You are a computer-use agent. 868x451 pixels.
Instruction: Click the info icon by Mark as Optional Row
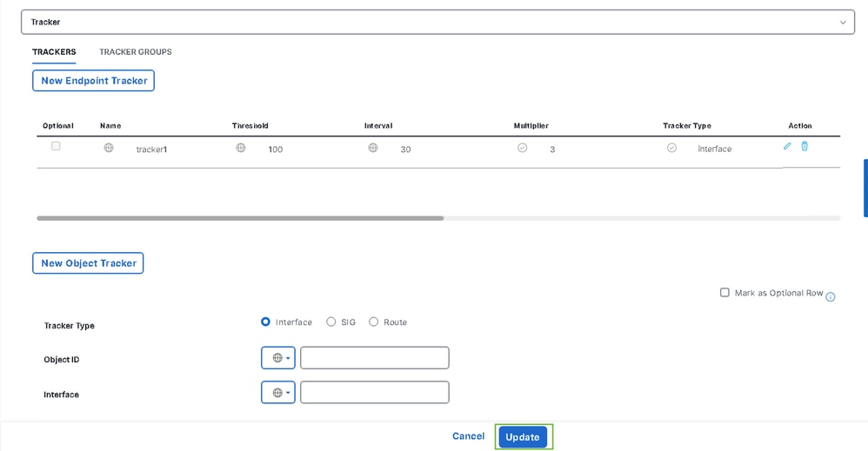(831, 297)
